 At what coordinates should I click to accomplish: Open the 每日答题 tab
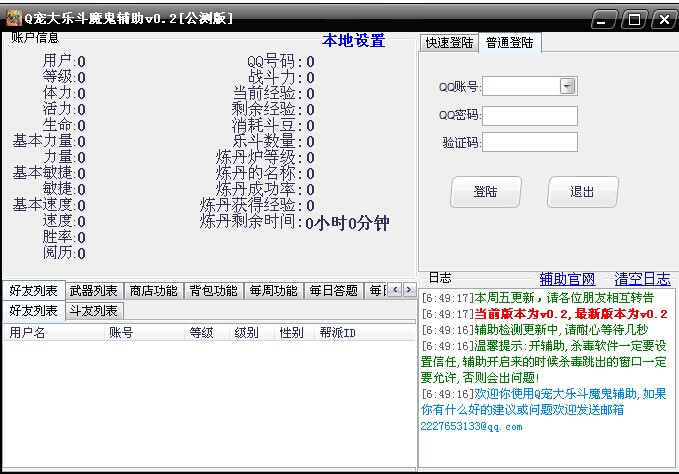click(333, 291)
